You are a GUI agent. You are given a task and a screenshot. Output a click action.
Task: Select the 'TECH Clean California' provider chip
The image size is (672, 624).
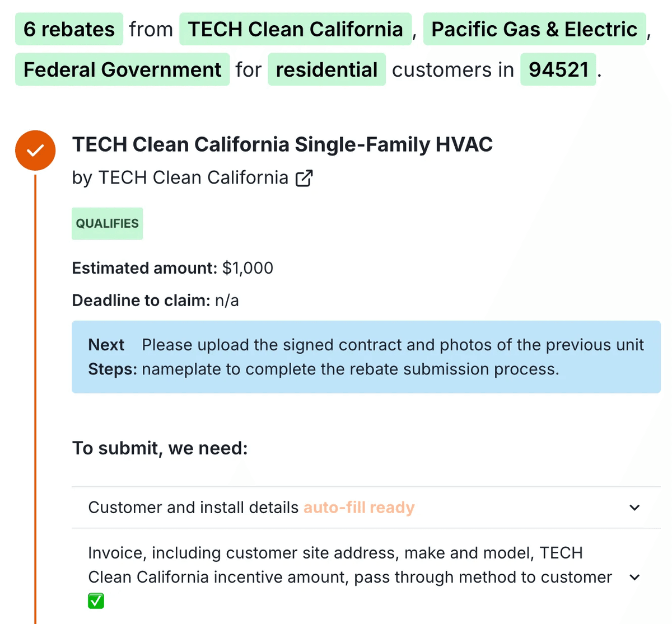(x=295, y=29)
